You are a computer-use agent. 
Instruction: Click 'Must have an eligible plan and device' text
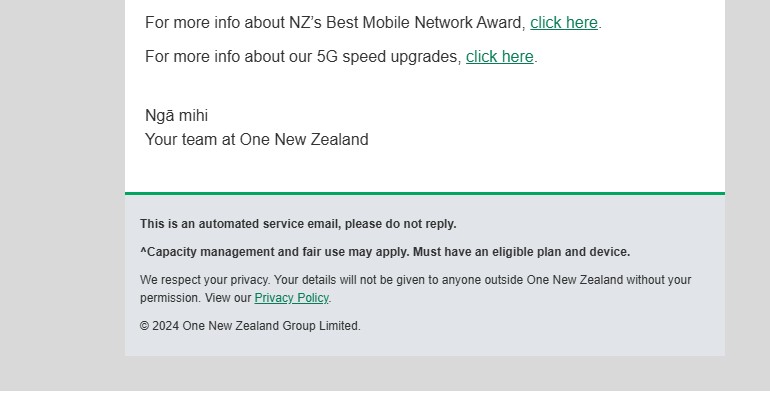point(522,252)
